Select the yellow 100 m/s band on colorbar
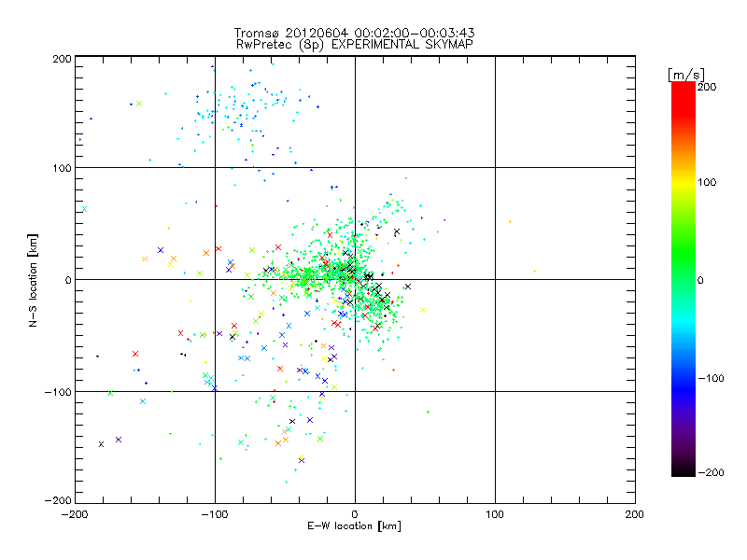Screen dimensions: 747x560 tap(684, 182)
